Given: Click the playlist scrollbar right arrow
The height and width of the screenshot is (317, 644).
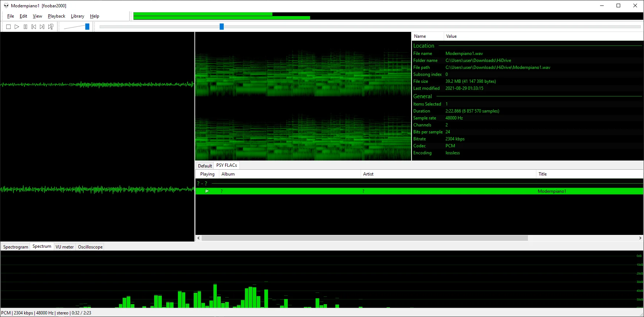Looking at the screenshot, I should (640, 238).
